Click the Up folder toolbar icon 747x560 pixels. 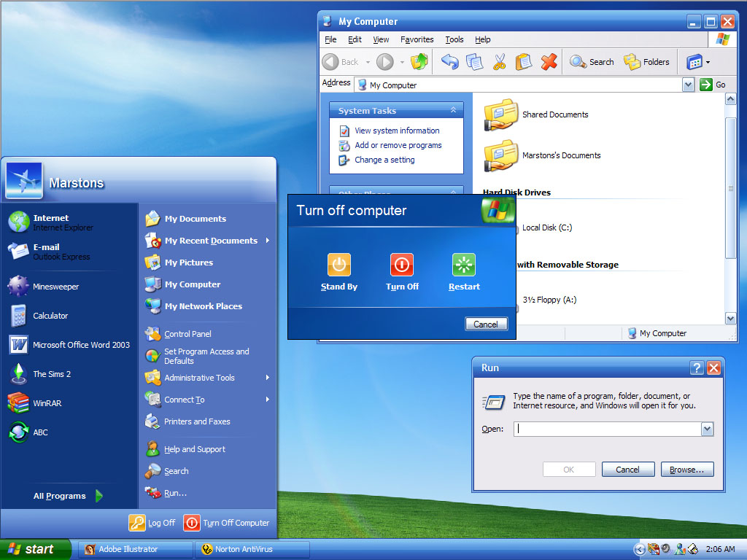point(419,62)
